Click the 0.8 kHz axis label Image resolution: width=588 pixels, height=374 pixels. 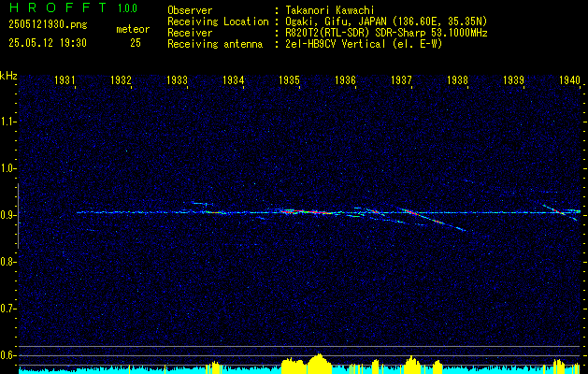[8, 262]
